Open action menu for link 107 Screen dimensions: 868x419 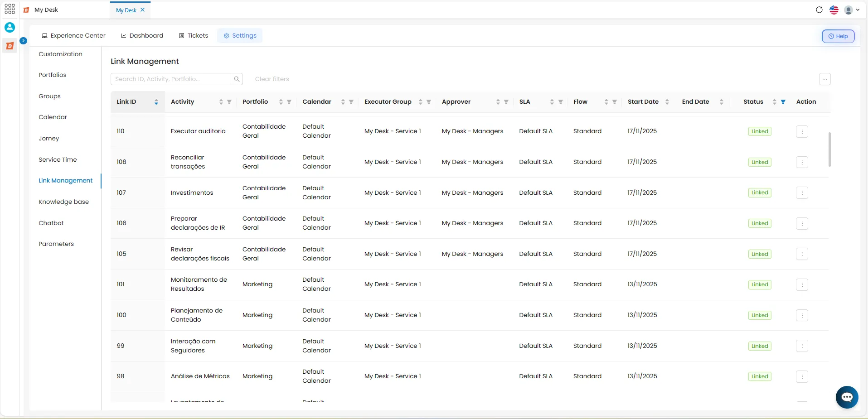coord(802,193)
